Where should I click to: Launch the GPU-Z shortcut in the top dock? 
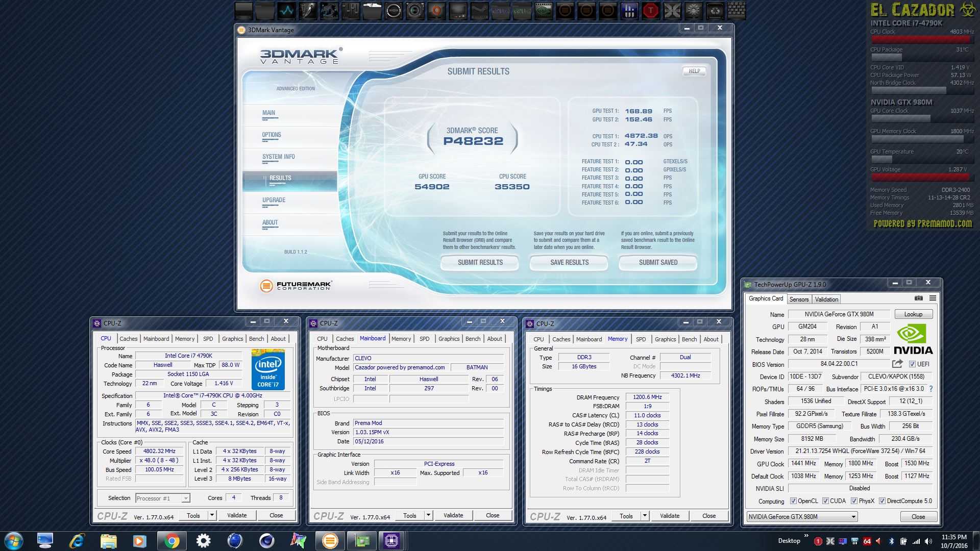(x=522, y=10)
